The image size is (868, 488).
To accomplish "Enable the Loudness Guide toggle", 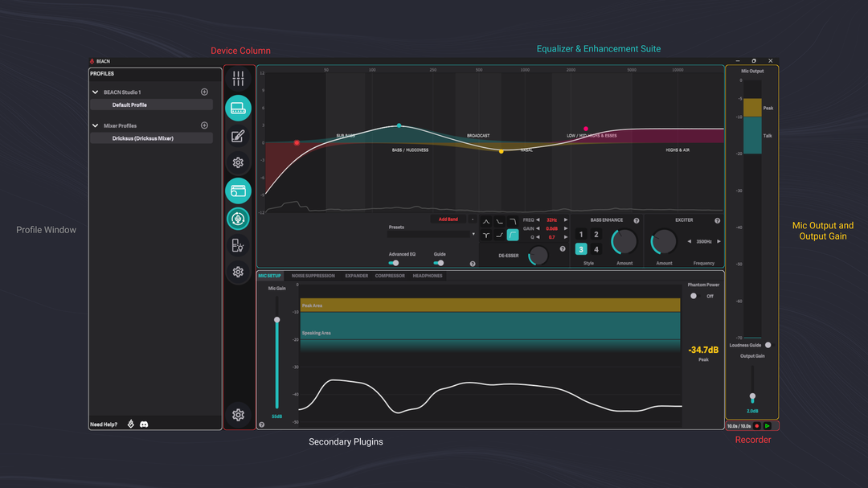I will pyautogui.click(x=768, y=346).
